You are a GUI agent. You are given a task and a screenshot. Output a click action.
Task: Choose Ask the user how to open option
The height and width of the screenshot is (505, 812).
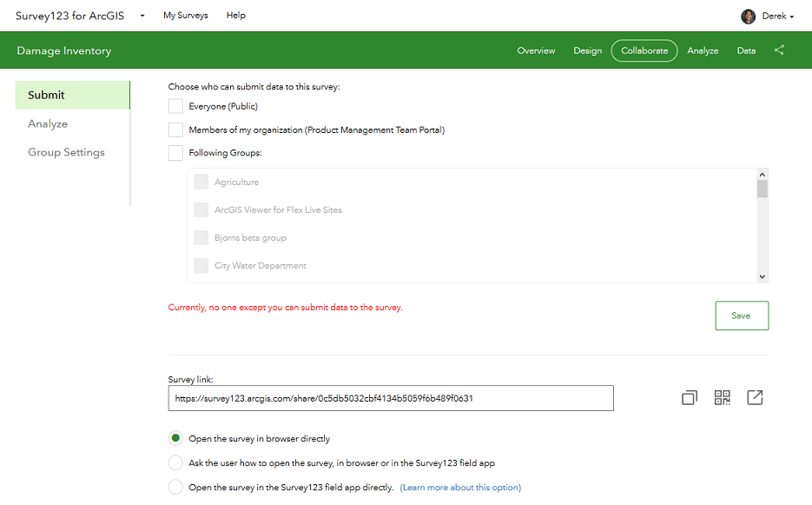(175, 463)
